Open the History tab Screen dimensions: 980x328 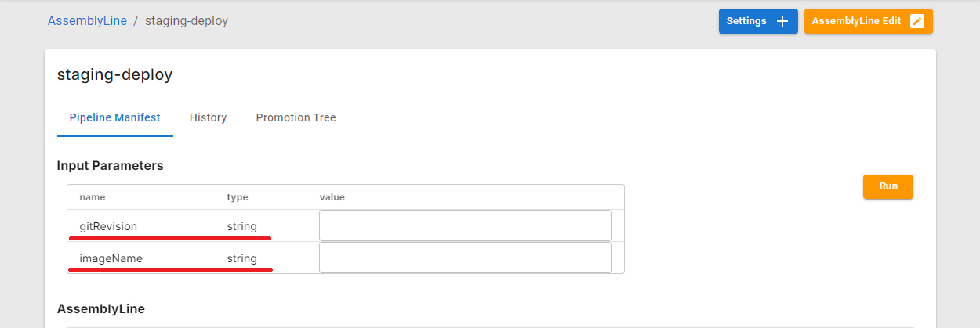[x=208, y=117]
